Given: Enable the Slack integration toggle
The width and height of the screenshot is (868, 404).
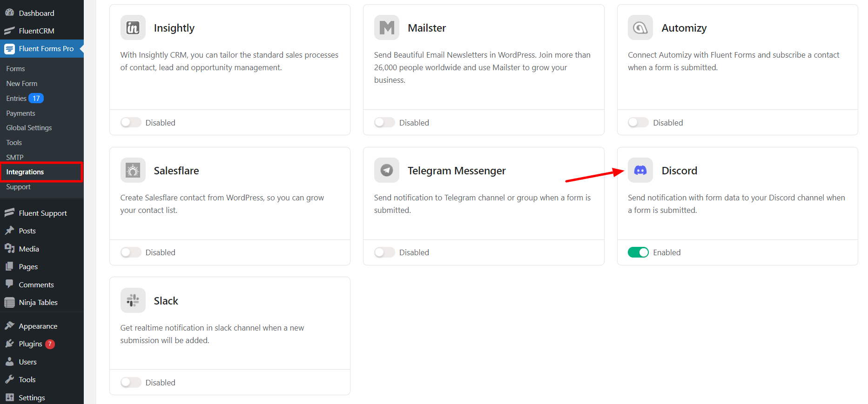Looking at the screenshot, I should pos(130,383).
